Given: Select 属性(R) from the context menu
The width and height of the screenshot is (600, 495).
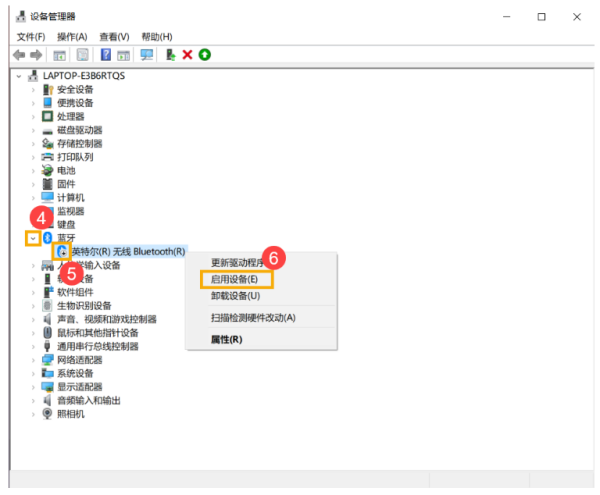Looking at the screenshot, I should 226,339.
